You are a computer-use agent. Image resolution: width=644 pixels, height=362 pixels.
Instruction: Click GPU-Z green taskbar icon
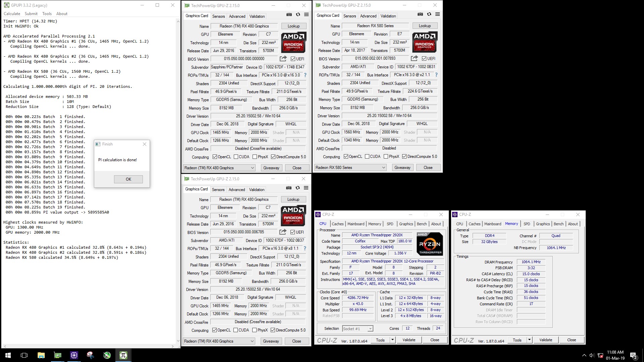tap(58, 355)
